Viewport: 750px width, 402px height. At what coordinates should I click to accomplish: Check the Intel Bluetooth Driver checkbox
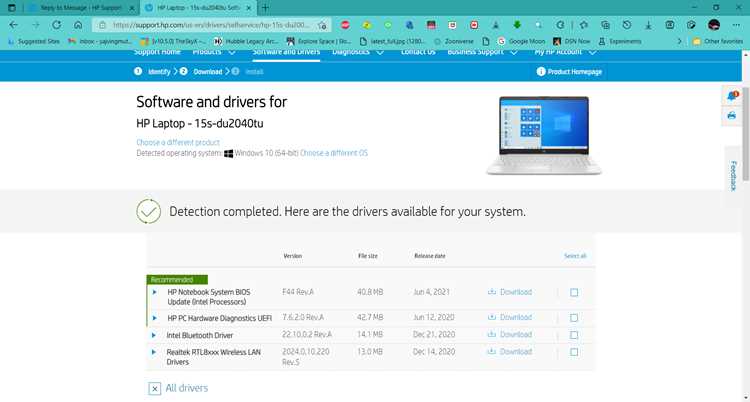coord(574,335)
